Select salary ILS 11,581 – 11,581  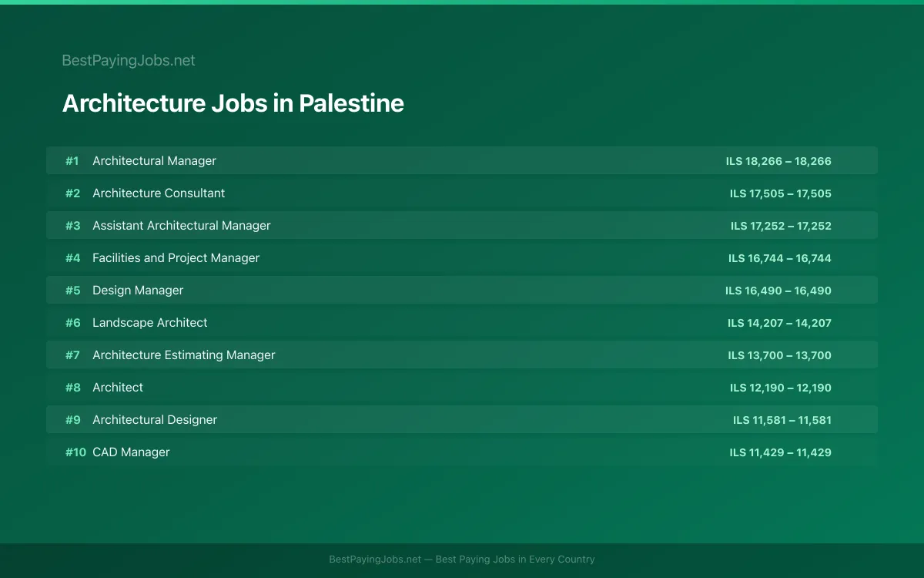tap(782, 420)
